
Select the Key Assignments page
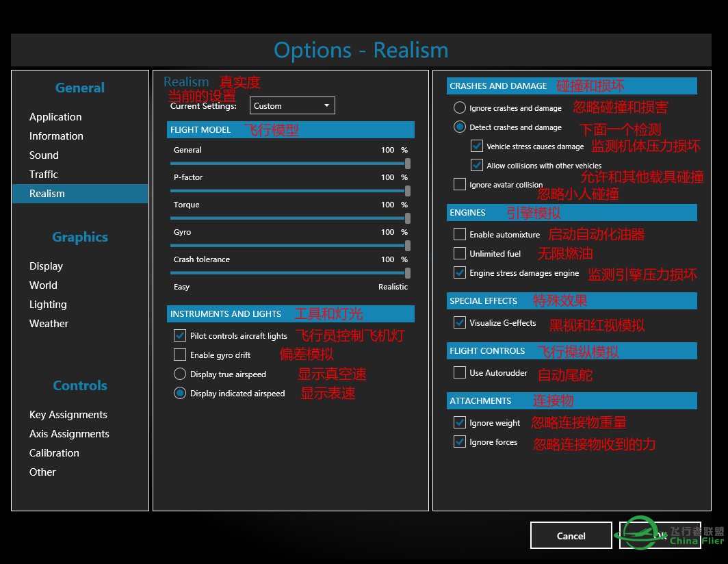(68, 414)
